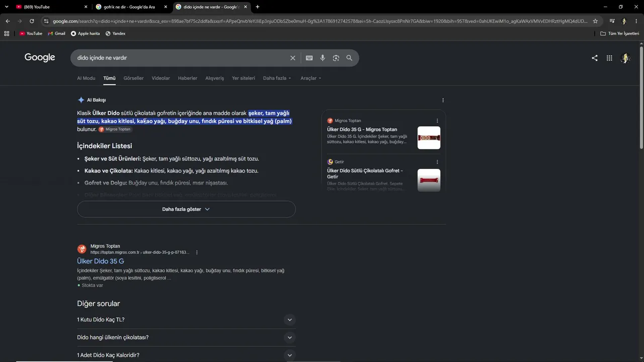Close the 'gofrik ne dir' tab
This screenshot has height=362, width=644.
point(166,7)
